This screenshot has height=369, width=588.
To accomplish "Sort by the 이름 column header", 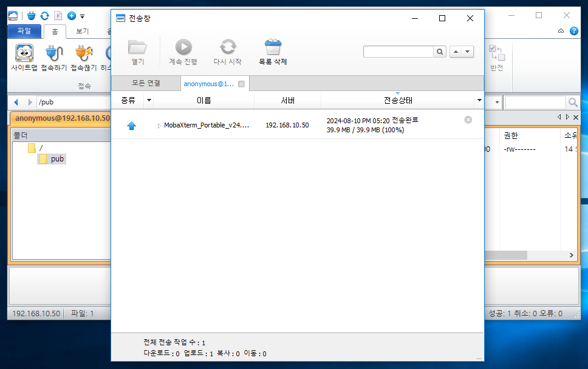I will pos(204,100).
